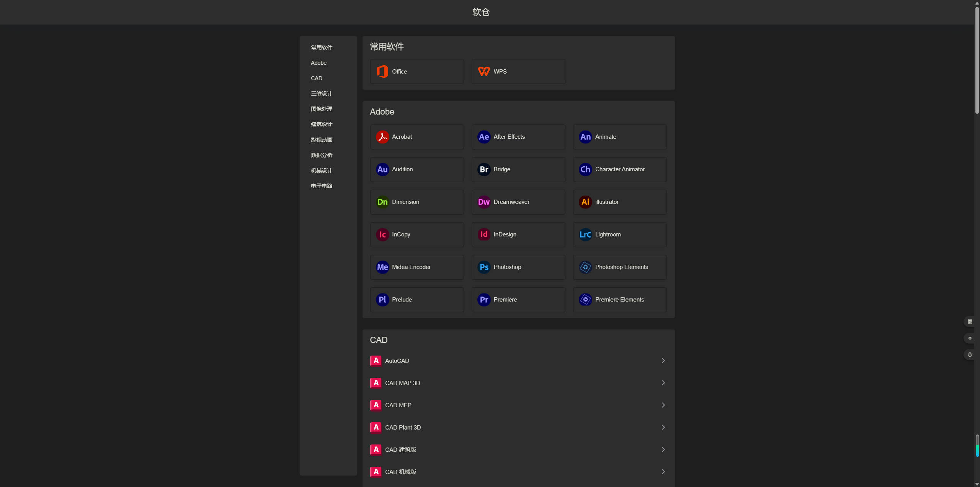Image resolution: width=980 pixels, height=487 pixels.
Task: Click the 软仓 site title
Action: click(481, 12)
